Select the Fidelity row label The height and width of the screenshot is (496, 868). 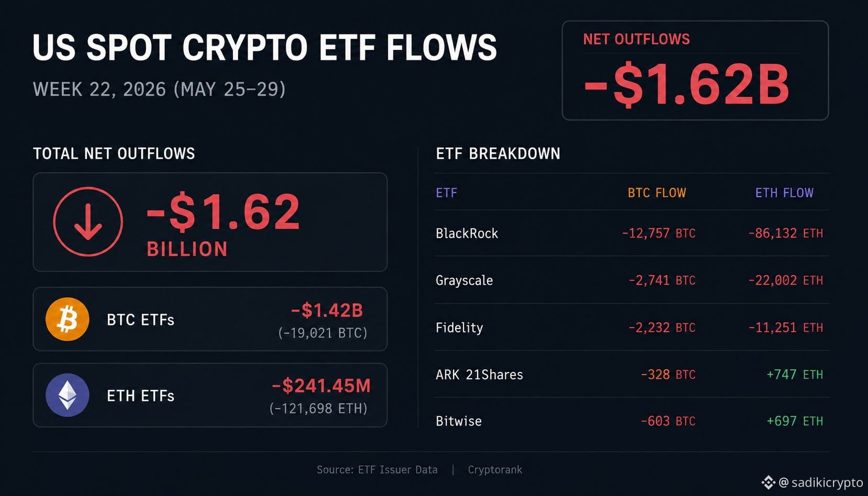click(459, 328)
